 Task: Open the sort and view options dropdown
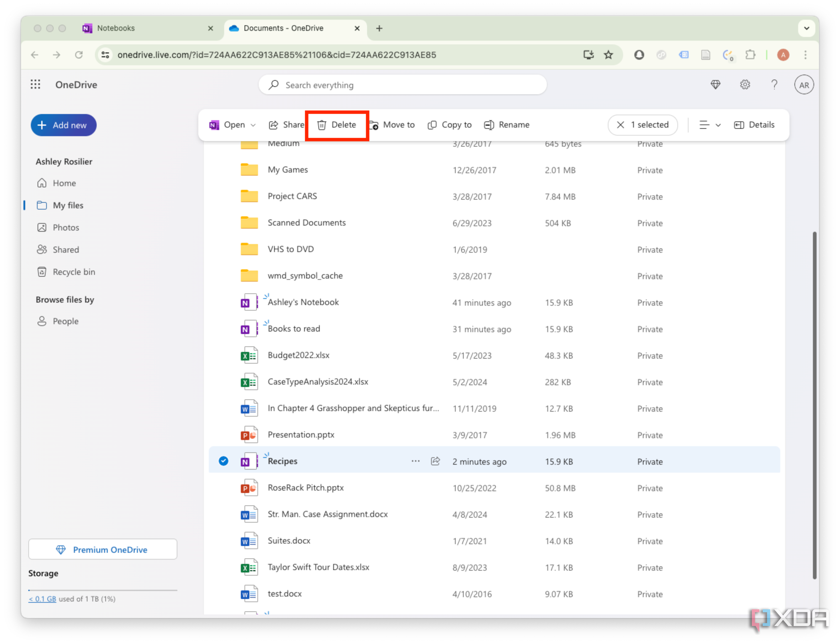(x=709, y=124)
